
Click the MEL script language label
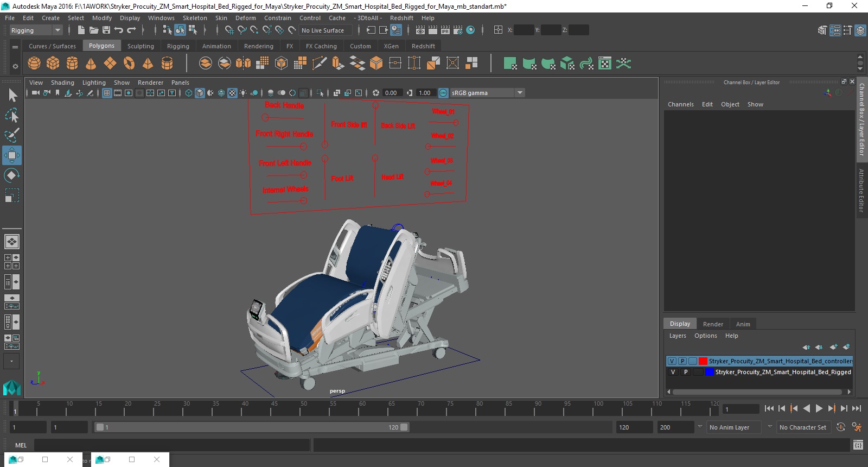point(21,445)
